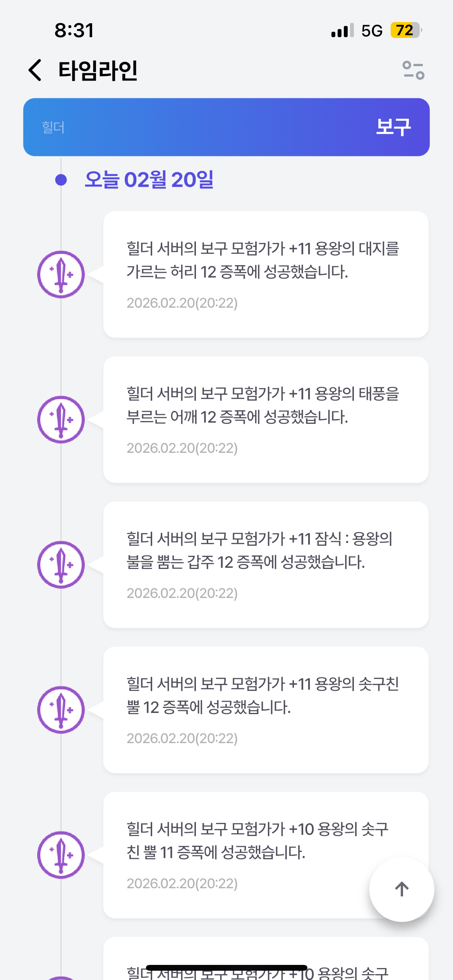This screenshot has height=980, width=453.
Task: Open the 용왕의 태풍을 부르는 어깨 amplification card
Action: coord(266,420)
